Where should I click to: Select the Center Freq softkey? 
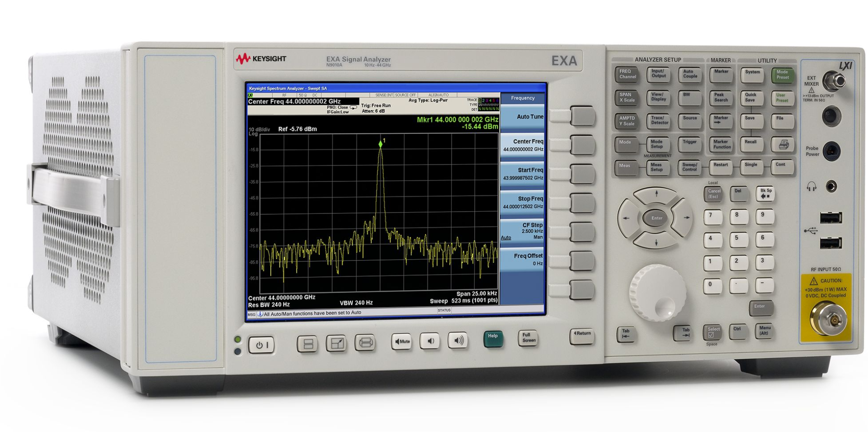tap(522, 145)
